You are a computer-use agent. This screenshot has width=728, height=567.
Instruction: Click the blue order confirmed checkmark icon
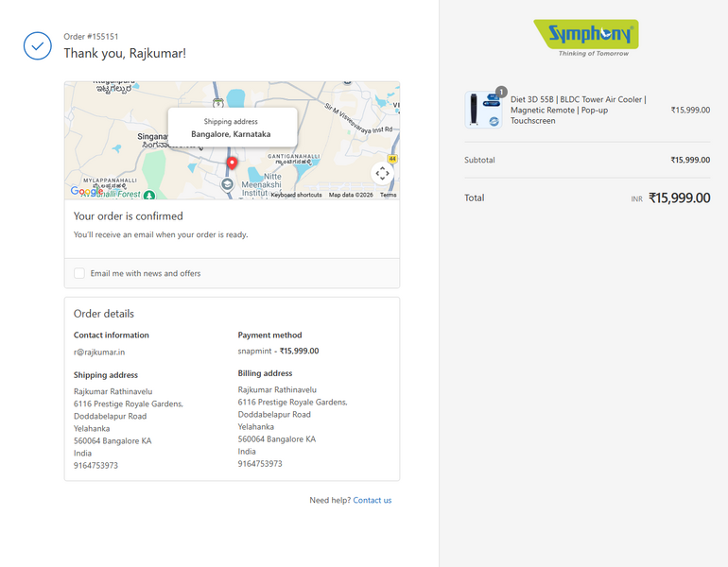point(38,45)
